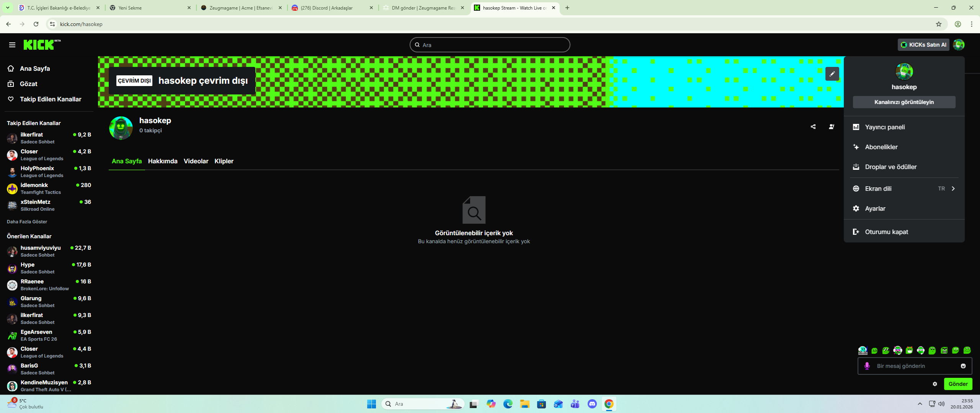The width and height of the screenshot is (980, 413).
Task: Open Hype recommended channel
Action: click(x=49, y=268)
